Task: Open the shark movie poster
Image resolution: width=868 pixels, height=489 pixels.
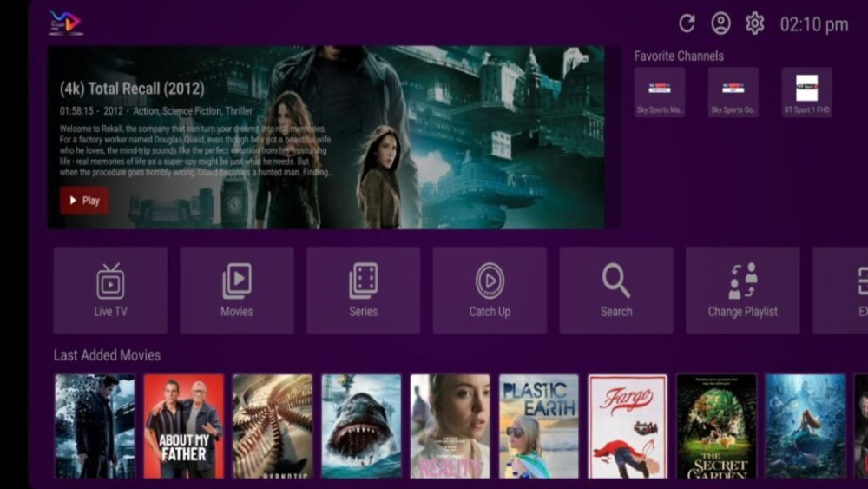Action: pyautogui.click(x=361, y=426)
